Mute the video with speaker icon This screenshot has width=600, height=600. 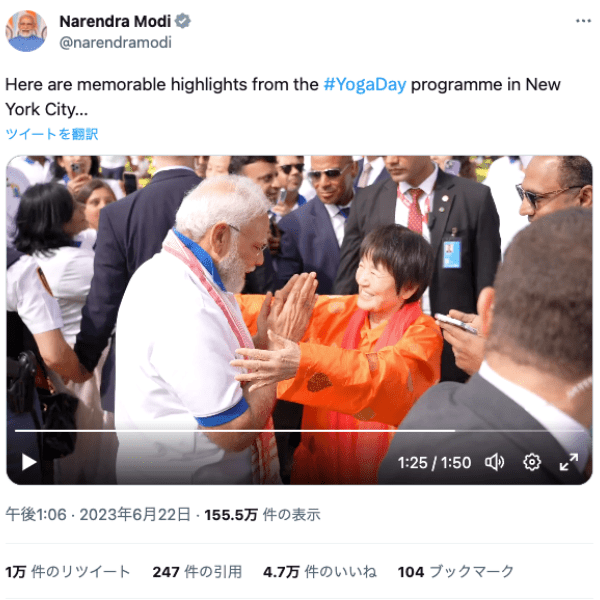(494, 462)
